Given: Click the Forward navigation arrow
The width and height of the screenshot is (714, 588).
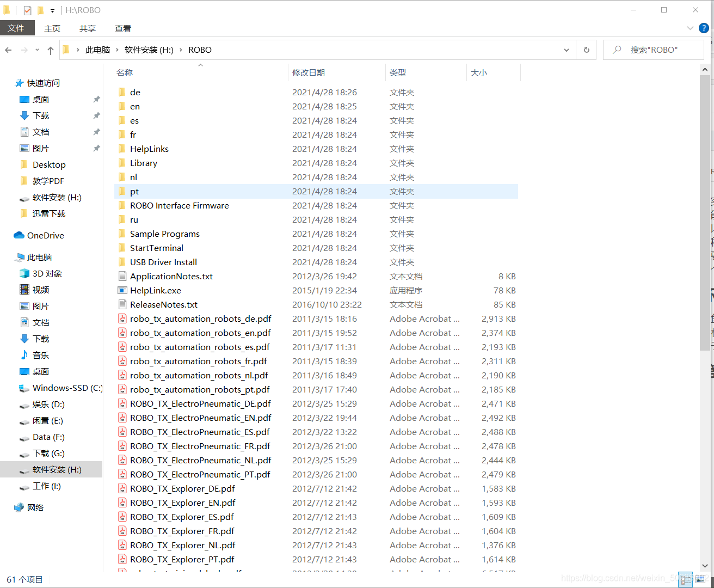Looking at the screenshot, I should pos(24,50).
